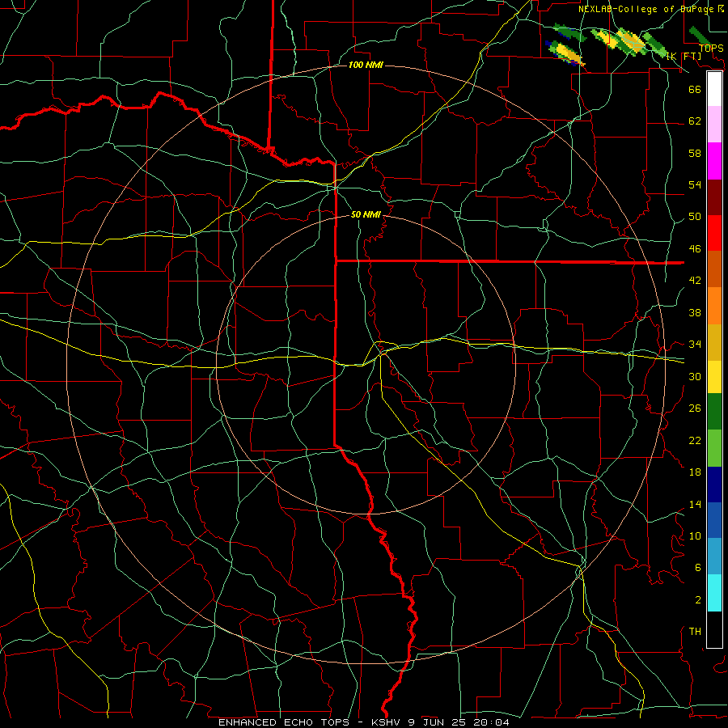The height and width of the screenshot is (728, 728).
Task: Click the 22 scale value
Action: (x=695, y=440)
